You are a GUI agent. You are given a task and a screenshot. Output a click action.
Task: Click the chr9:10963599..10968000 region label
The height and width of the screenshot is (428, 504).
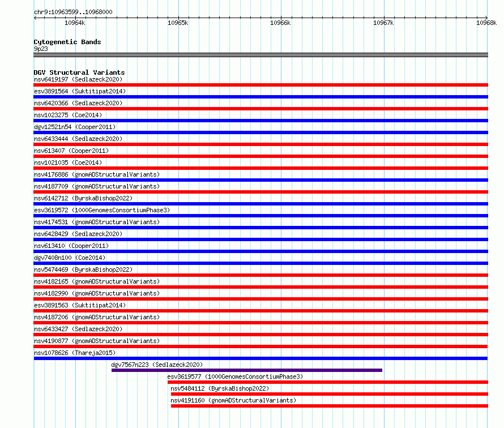pyautogui.click(x=73, y=12)
